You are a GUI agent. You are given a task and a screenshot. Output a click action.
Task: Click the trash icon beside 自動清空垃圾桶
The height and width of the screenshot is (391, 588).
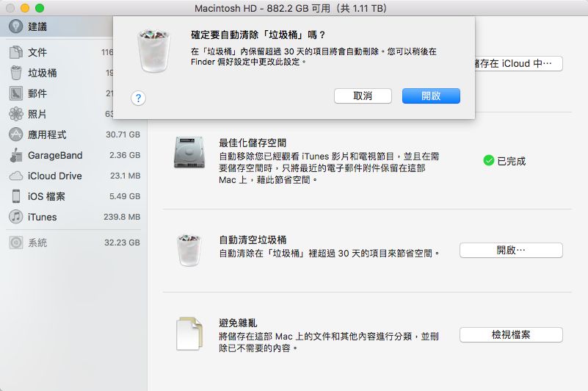189,250
